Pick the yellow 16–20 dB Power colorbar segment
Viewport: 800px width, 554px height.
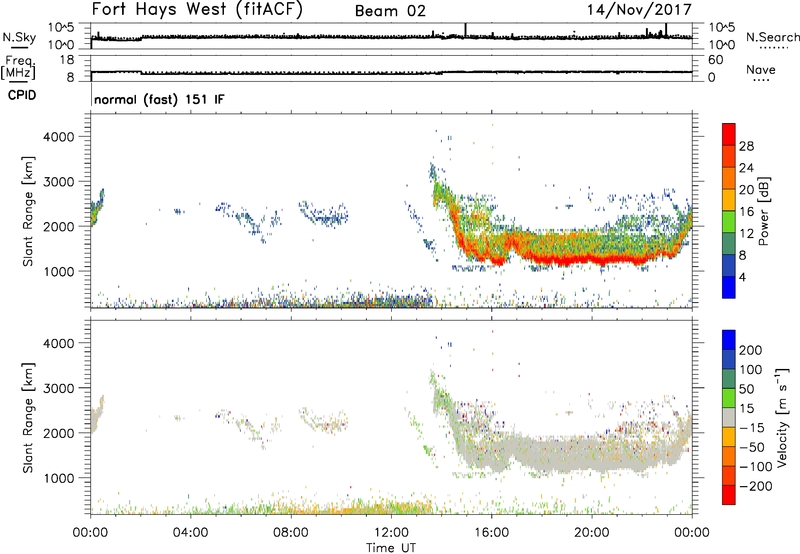[x=729, y=200]
